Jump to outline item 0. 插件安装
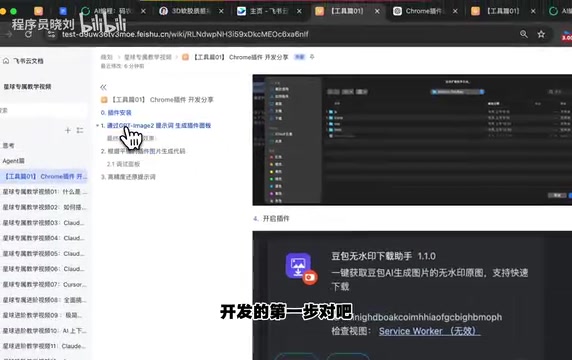This screenshot has height=360, width=572. coord(116,113)
